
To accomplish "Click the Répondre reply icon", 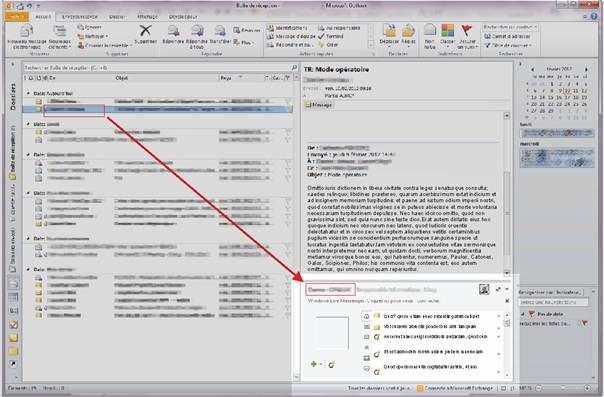I will (x=173, y=32).
